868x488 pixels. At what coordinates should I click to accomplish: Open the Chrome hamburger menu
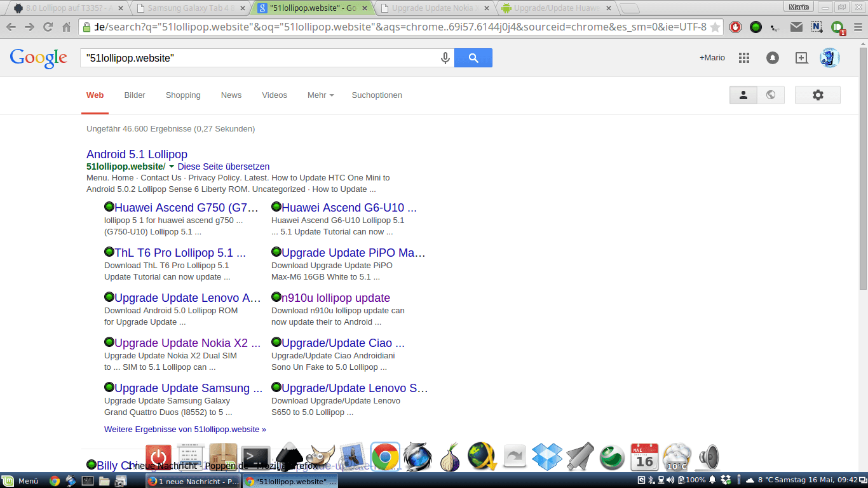857,27
